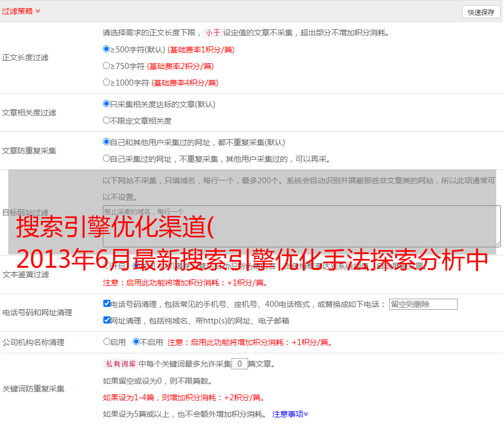Select the ≥750字符 radio option
The height and width of the screenshot is (424, 504).
coord(106,66)
